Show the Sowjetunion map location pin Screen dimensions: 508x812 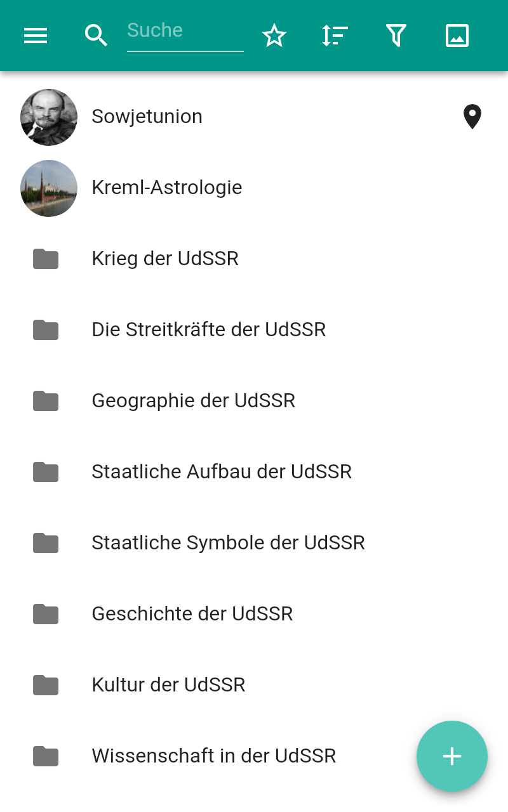[x=472, y=117]
